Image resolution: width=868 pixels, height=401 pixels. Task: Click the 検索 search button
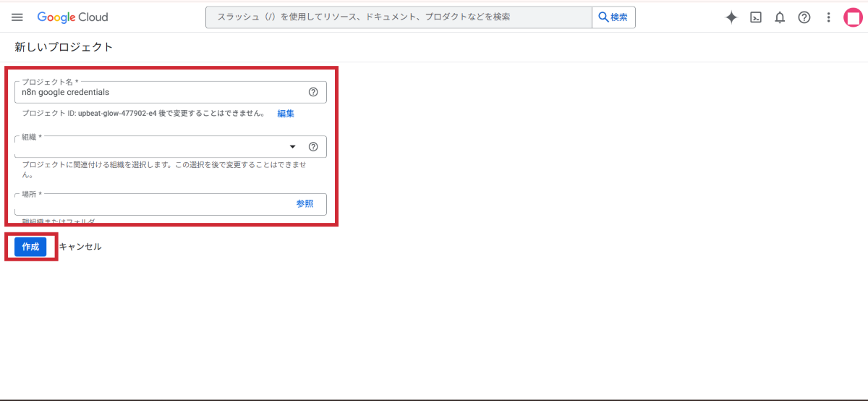[x=613, y=17]
